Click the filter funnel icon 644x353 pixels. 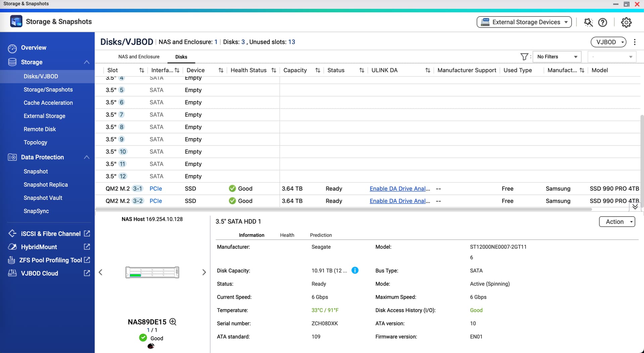524,57
